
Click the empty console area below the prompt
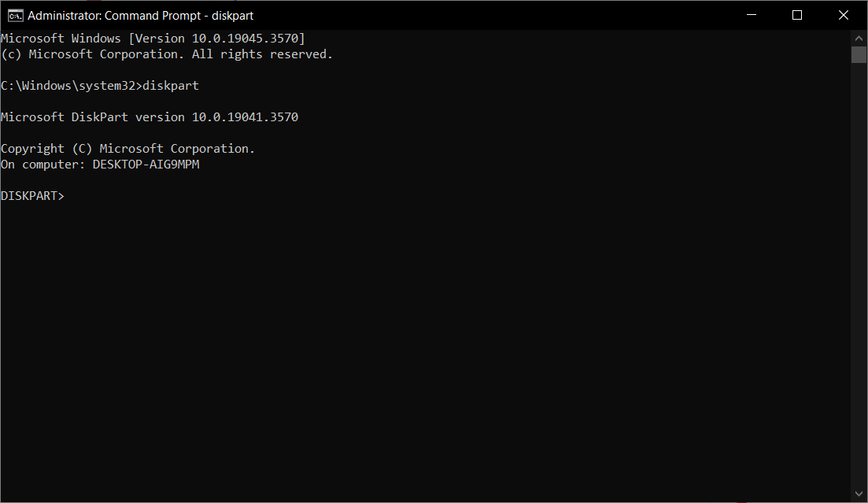pyautogui.click(x=425, y=349)
